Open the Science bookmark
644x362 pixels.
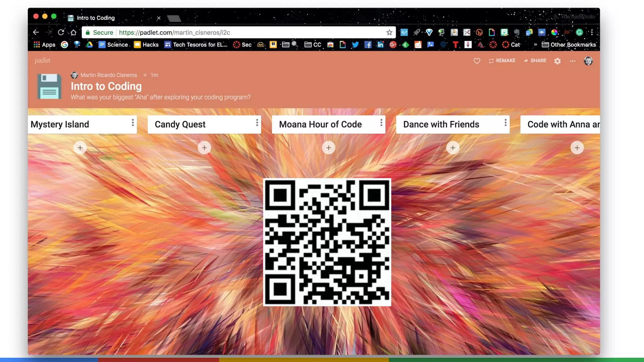pyautogui.click(x=113, y=45)
